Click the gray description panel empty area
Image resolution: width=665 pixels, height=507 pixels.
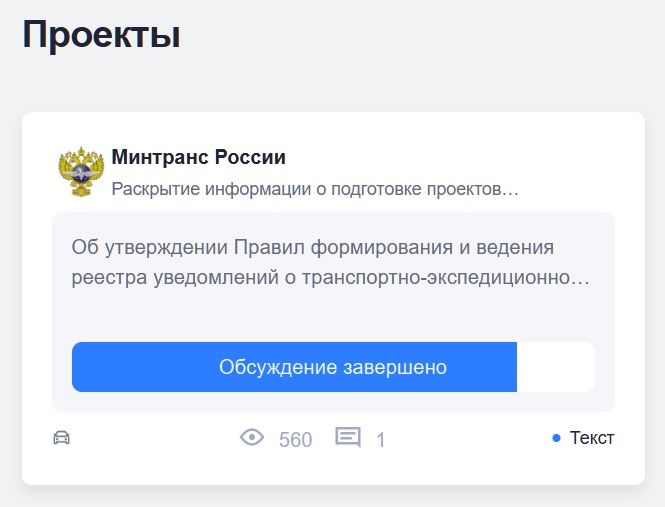[x=332, y=316]
